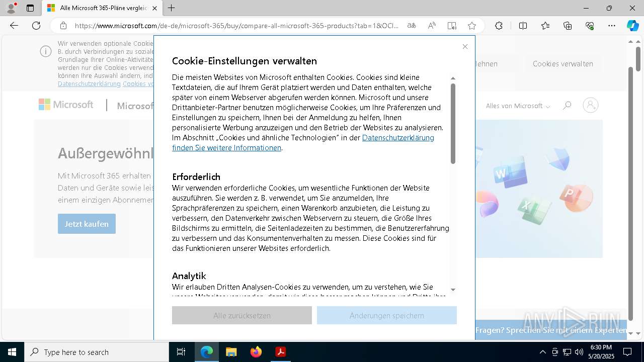The image size is (644, 362).
Task: Click the sign-in account icon
Action: (591, 105)
